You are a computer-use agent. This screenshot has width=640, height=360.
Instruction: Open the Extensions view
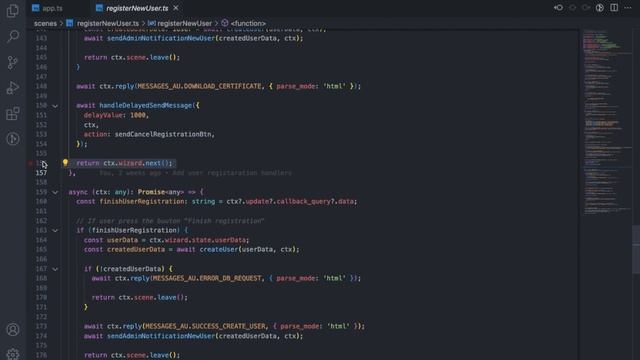click(x=13, y=113)
